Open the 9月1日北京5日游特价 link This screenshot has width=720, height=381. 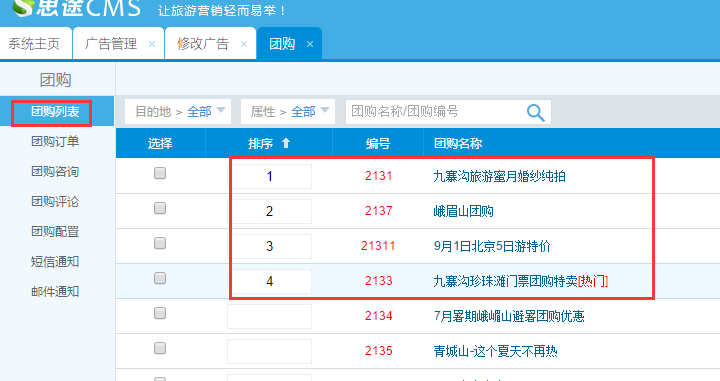492,246
